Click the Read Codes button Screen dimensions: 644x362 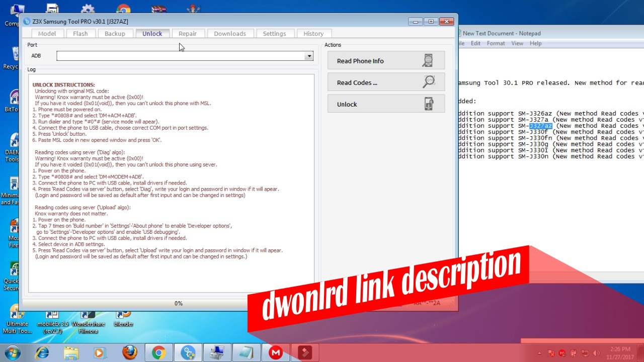[x=386, y=82]
